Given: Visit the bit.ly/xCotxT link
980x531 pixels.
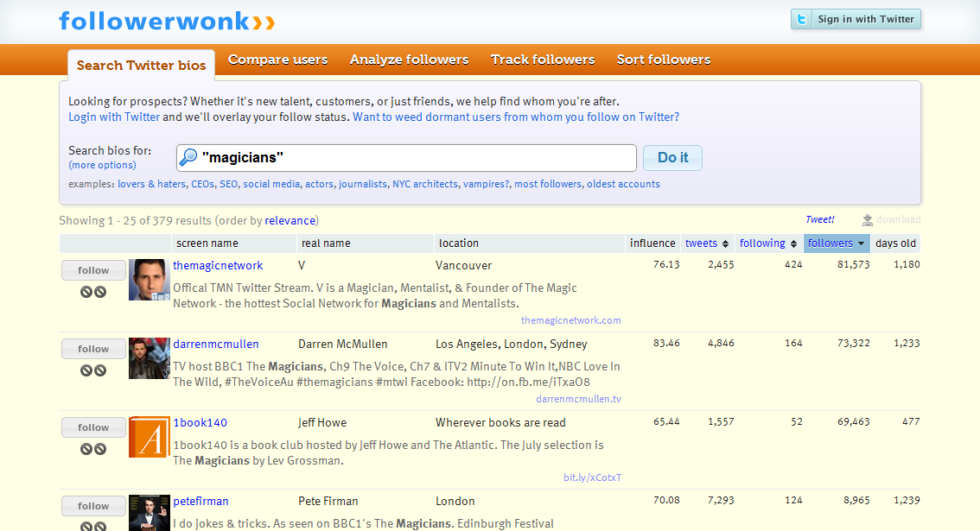Looking at the screenshot, I should (593, 477).
